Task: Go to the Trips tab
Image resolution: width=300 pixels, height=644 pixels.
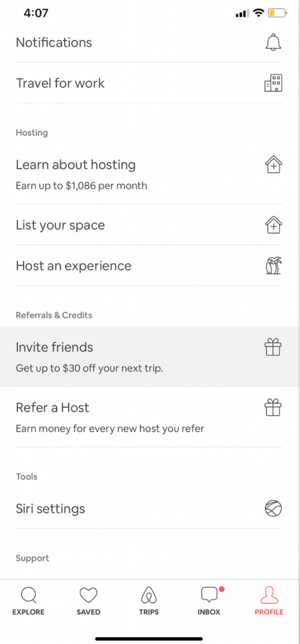Action: coord(149,601)
